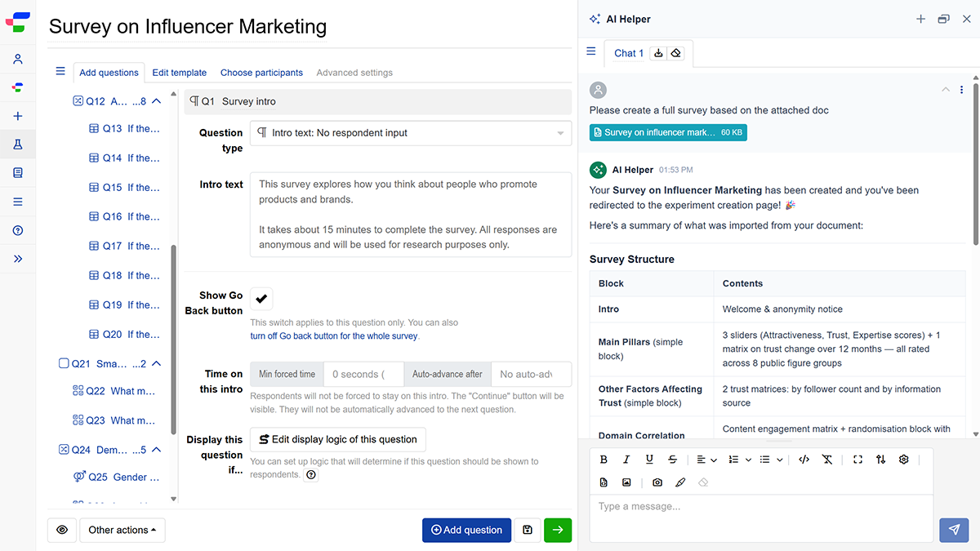The image size is (980, 551).
Task: Switch to Advanced settings tab
Action: (354, 73)
